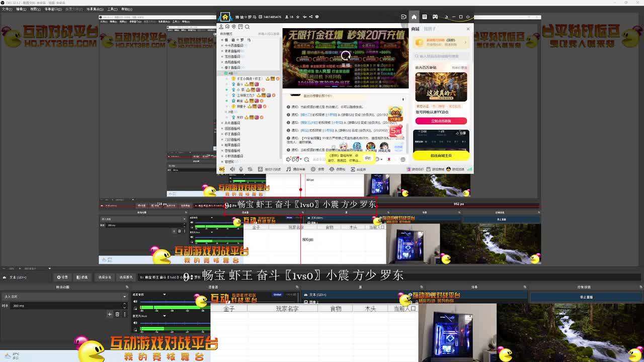Open the 麦克风/Aux options dropdown arrow
This screenshot has height=362, width=644.
click(x=165, y=316)
